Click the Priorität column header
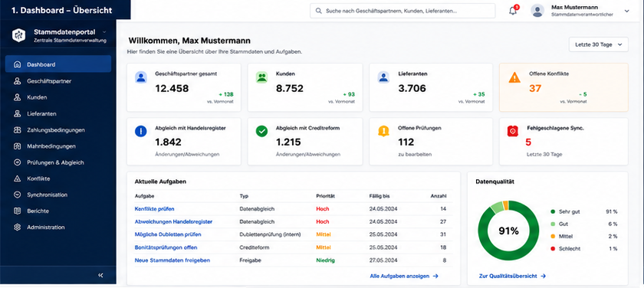This screenshot has width=644, height=288. [326, 196]
